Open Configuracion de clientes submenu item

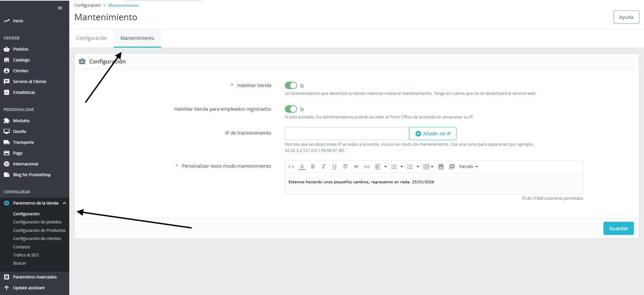click(x=37, y=239)
